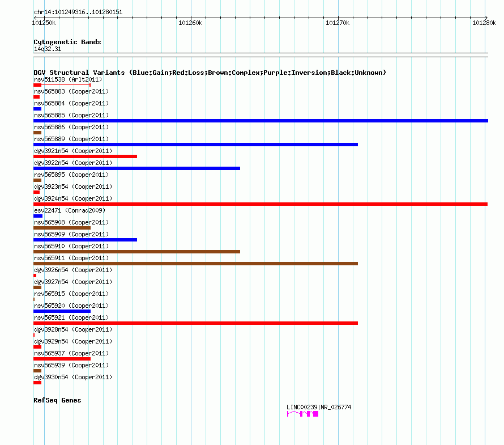Click nsv565910 (Cooper2011) label

point(71,246)
